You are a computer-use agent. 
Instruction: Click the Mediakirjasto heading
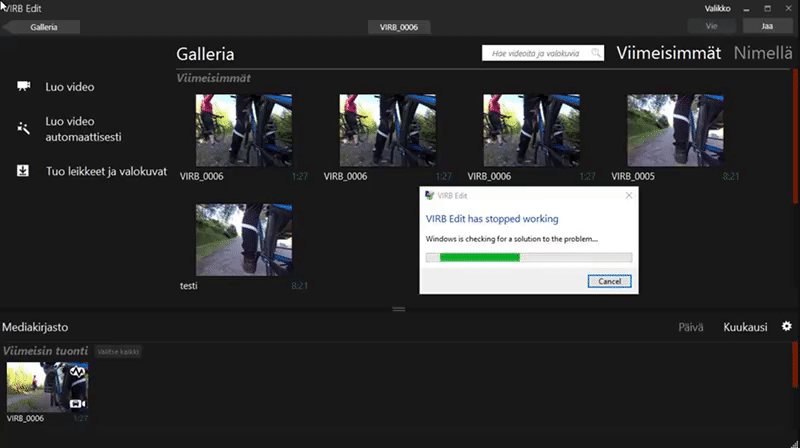pos(35,327)
